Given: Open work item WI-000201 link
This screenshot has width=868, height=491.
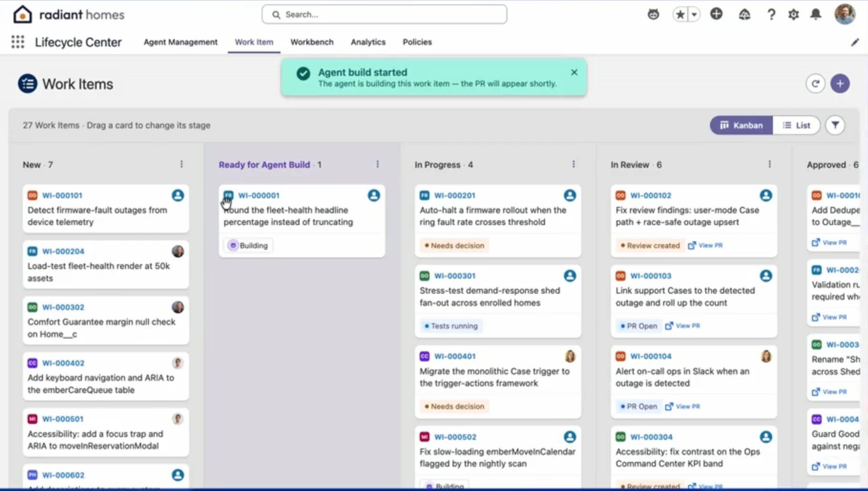Looking at the screenshot, I should pyautogui.click(x=454, y=195).
